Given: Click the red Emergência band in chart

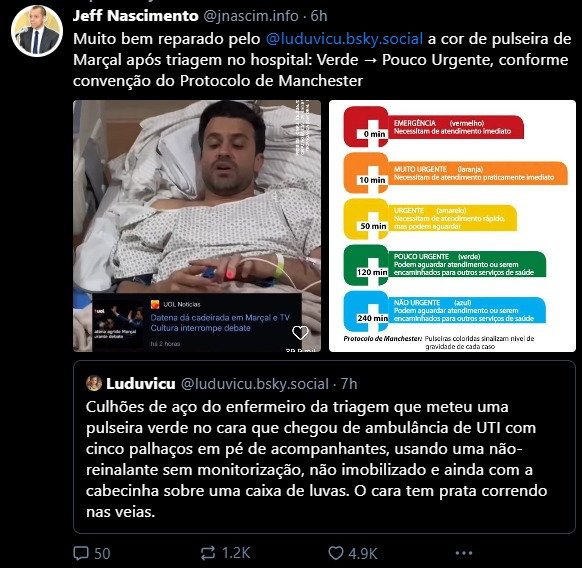Looking at the screenshot, I should tap(434, 127).
